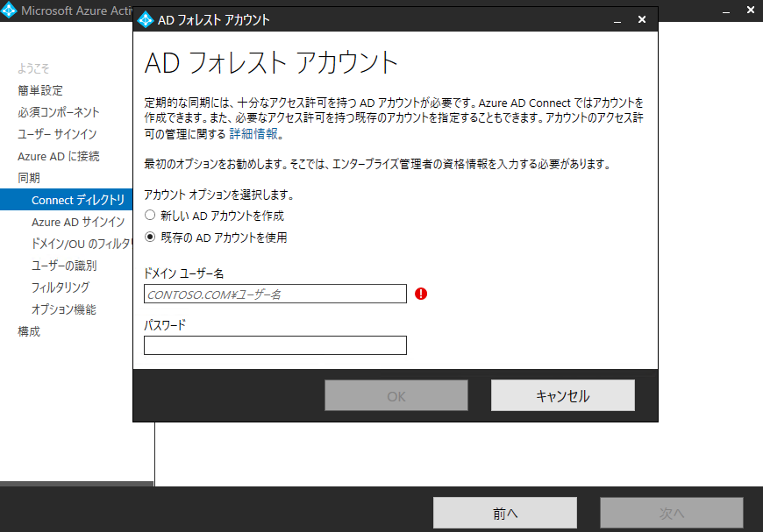This screenshot has height=532, width=763.
Task: Click the Microsoft Azure Active Directory Connect window icon
Action: coord(10,10)
